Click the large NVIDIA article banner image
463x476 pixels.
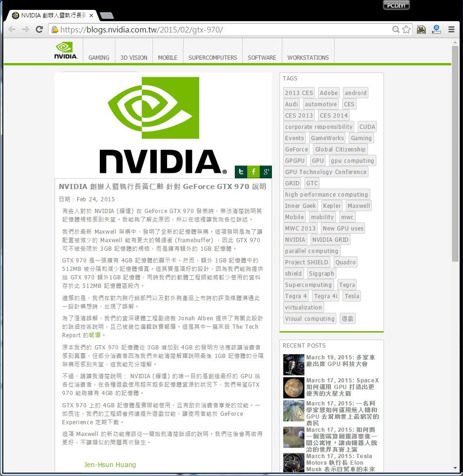point(163,126)
